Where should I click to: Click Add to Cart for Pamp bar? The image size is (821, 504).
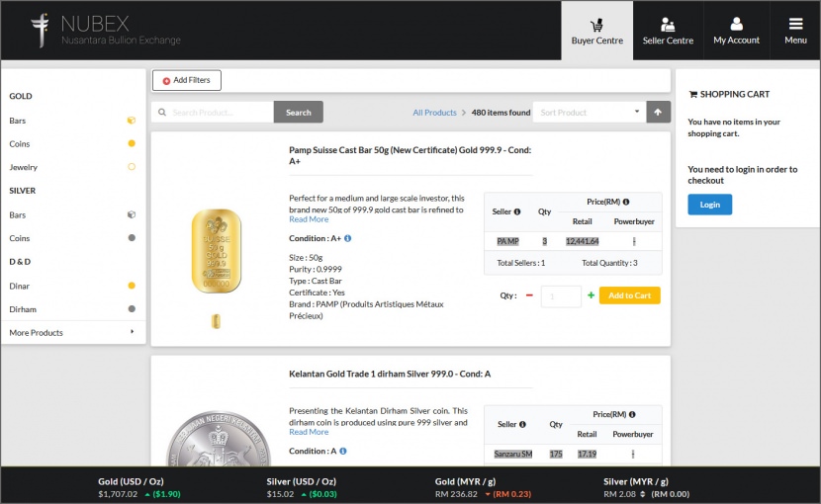coord(630,295)
